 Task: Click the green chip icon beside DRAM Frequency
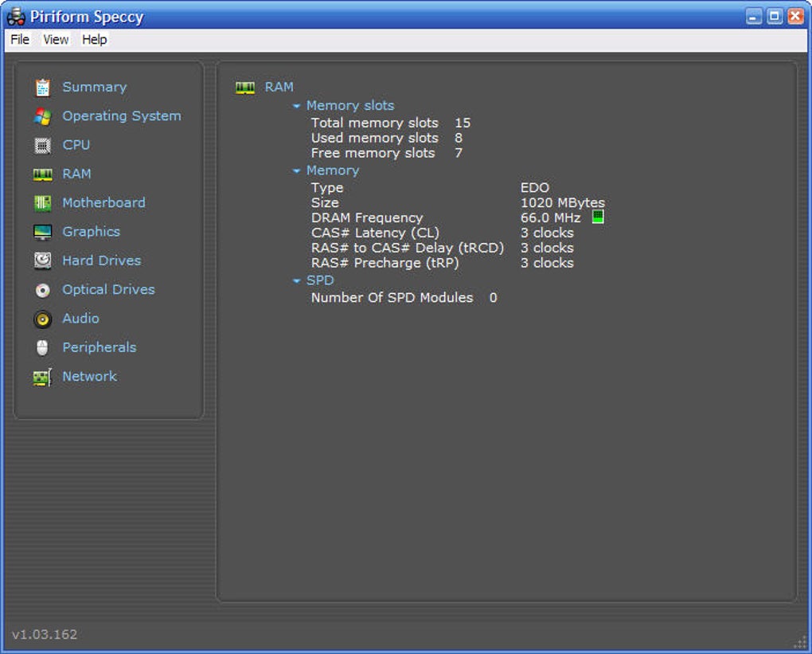point(598,217)
